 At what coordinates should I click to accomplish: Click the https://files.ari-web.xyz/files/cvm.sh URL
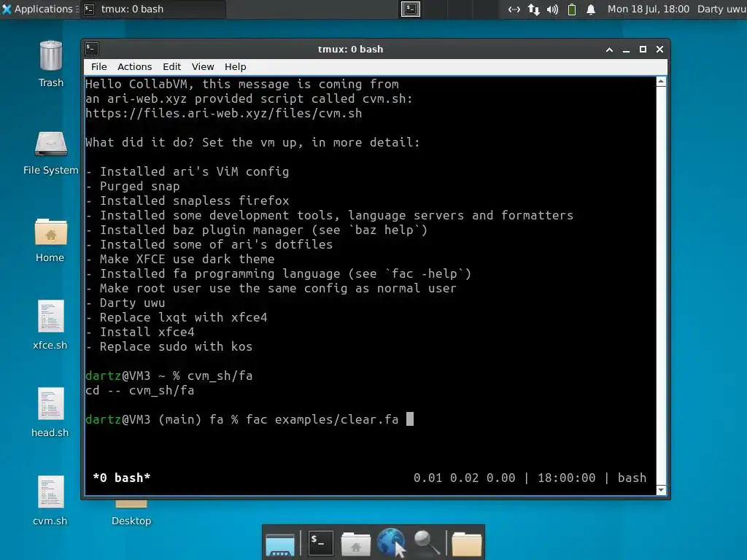[223, 113]
